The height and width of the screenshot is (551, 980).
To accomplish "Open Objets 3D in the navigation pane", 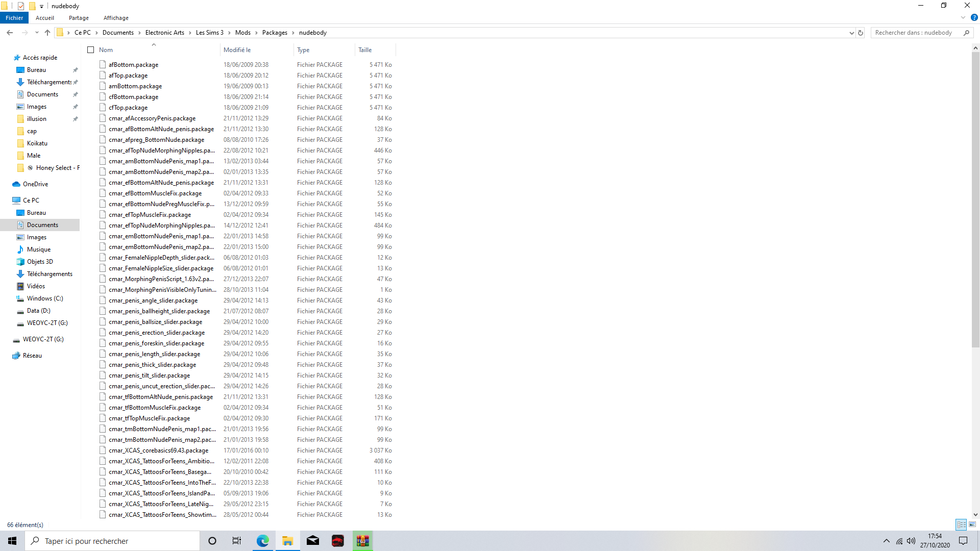I will 40,262.
